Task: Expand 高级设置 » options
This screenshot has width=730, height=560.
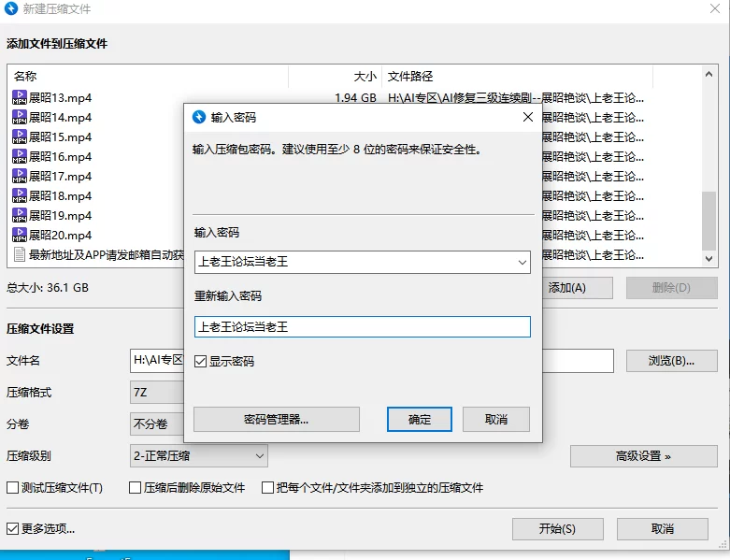Action: (643, 456)
